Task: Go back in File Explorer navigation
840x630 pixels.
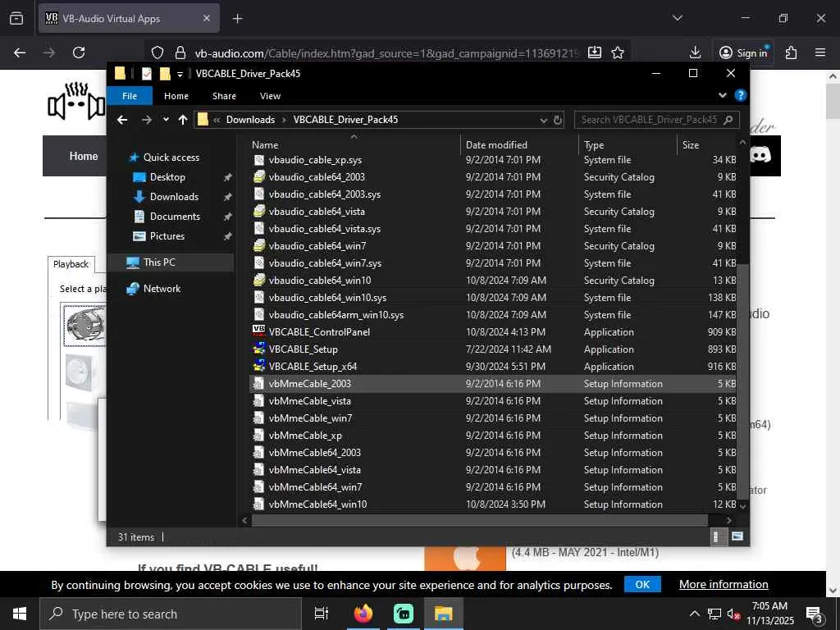Action: coord(122,120)
